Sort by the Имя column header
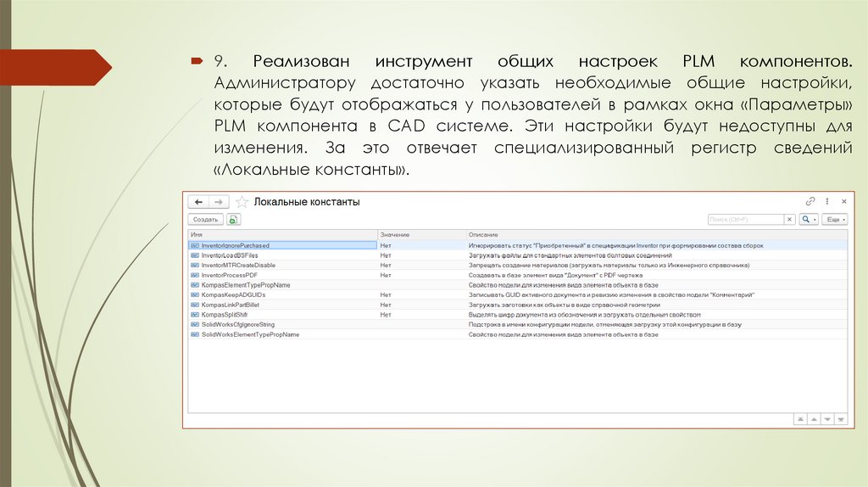 tap(281, 234)
